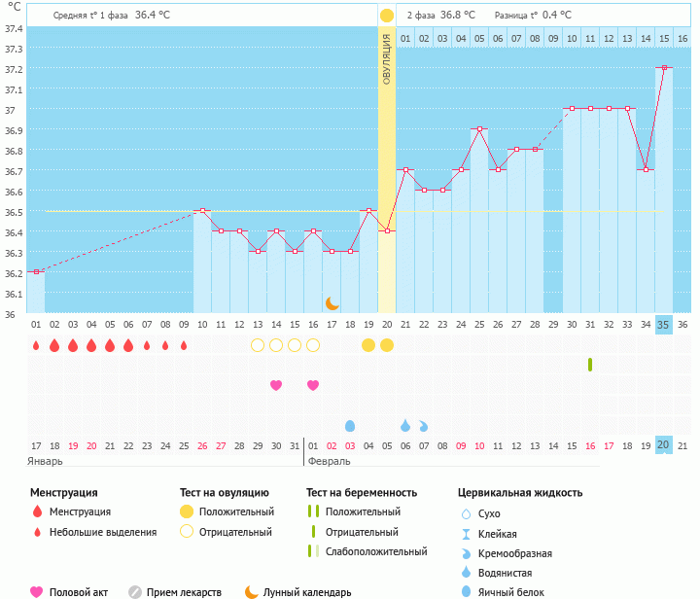Click the egg-white fluid drop on day 18
The image size is (700, 599).
click(350, 426)
